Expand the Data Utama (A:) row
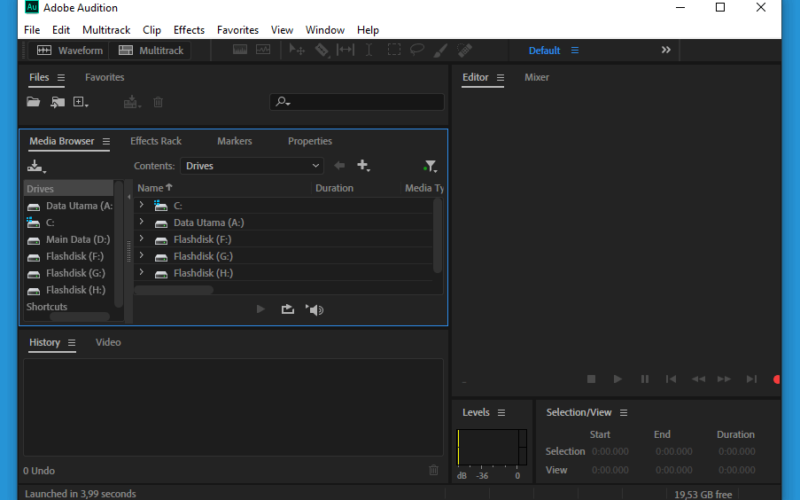800x500 pixels. tap(141, 222)
